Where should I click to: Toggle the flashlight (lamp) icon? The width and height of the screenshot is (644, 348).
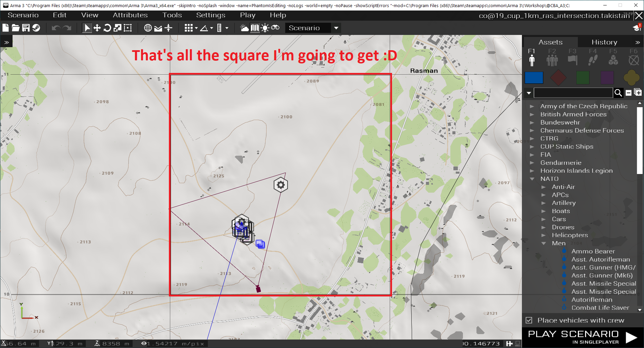click(265, 28)
